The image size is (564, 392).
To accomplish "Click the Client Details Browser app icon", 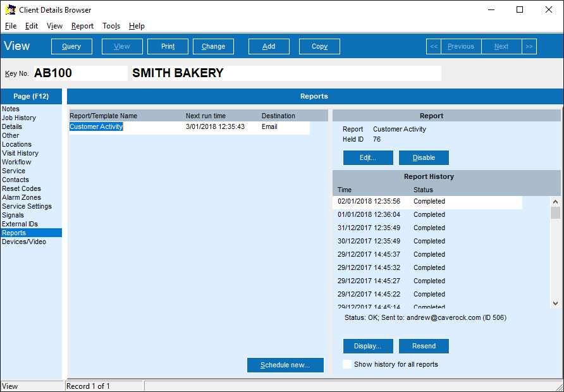I will [10, 9].
